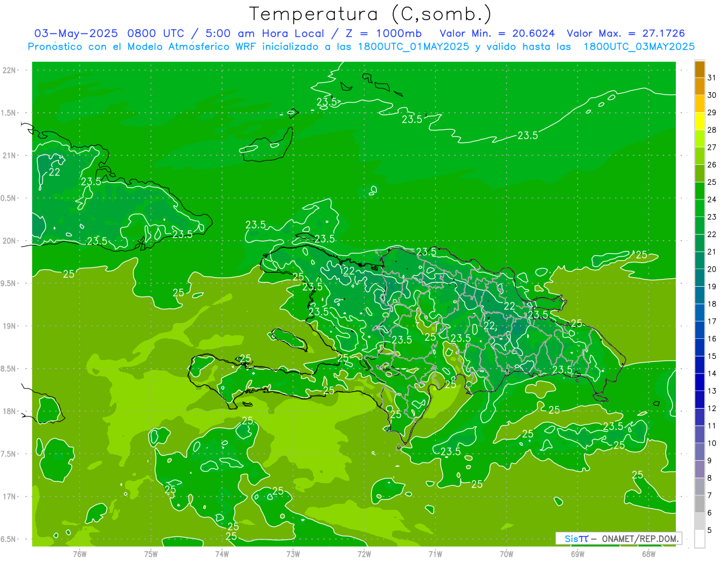Click the color scale value 24
This screenshot has width=728, height=562.
click(712, 199)
